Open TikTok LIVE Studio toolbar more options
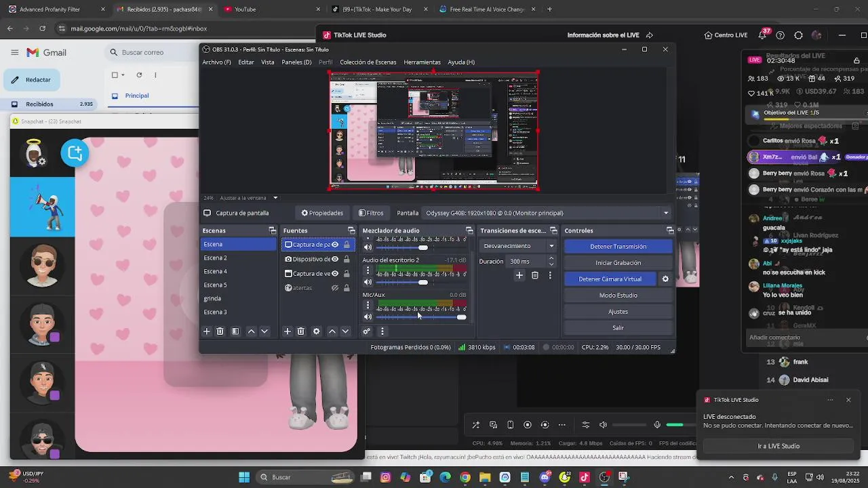 [x=562, y=425]
